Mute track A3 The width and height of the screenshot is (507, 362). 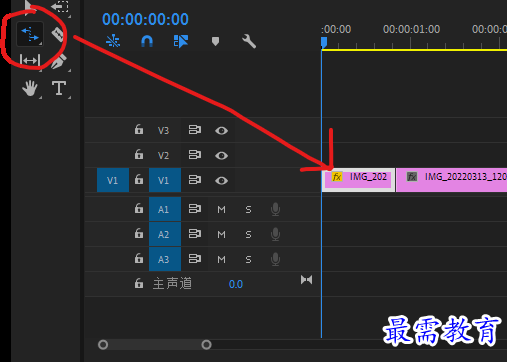click(x=221, y=259)
